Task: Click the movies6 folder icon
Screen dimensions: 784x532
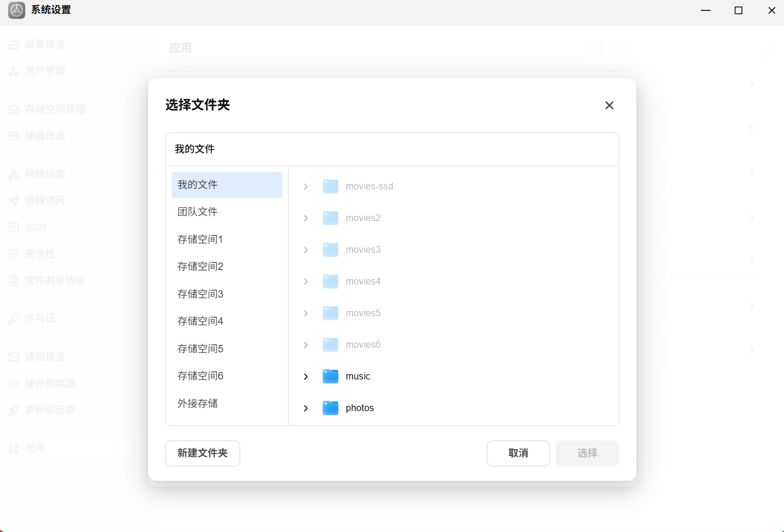Action: (330, 345)
